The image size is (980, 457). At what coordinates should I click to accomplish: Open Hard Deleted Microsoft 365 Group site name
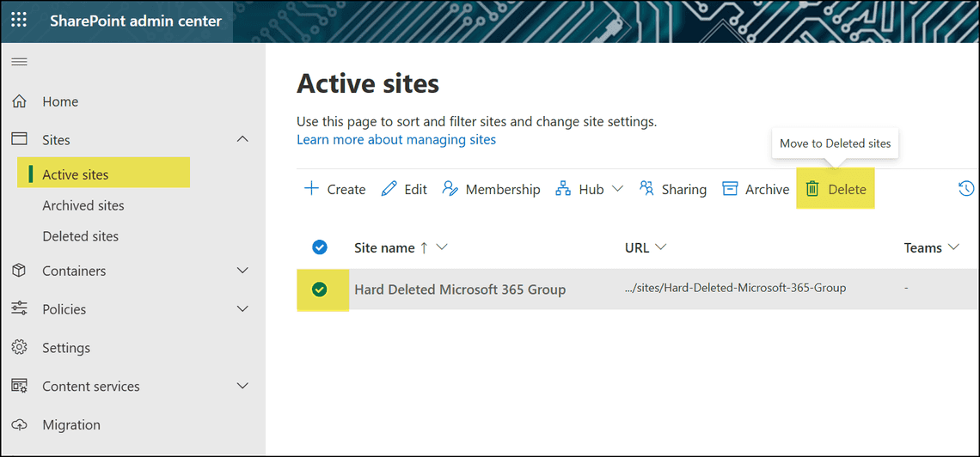pos(460,289)
